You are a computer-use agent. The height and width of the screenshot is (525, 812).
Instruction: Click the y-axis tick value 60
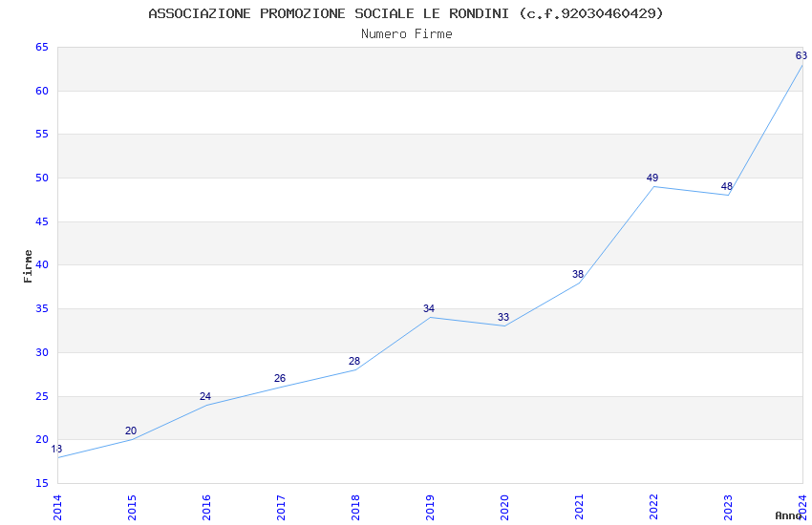[42, 91]
